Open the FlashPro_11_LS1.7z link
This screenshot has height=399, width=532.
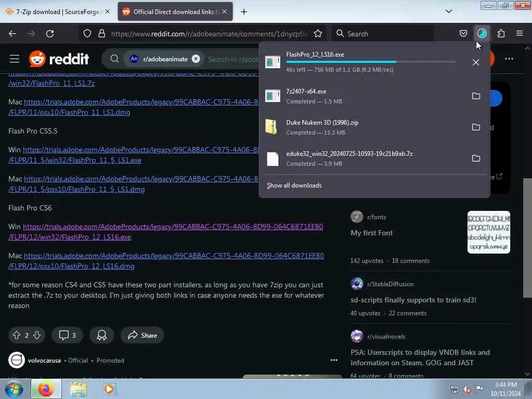[x=51, y=83]
